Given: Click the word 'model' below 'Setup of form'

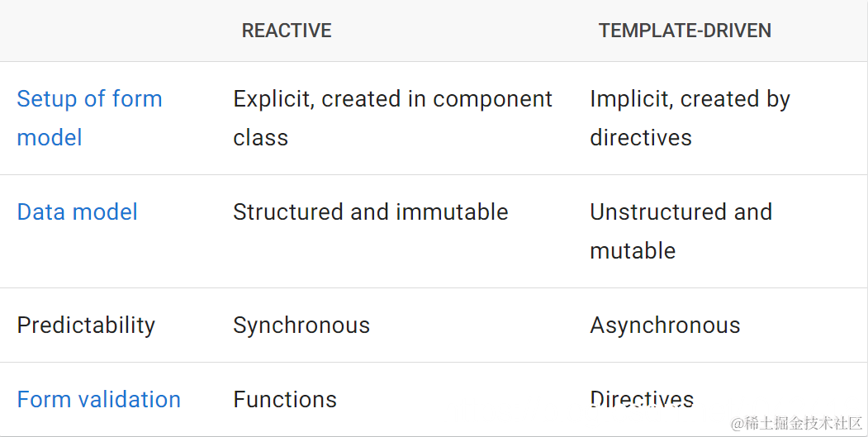Looking at the screenshot, I should tap(50, 138).
